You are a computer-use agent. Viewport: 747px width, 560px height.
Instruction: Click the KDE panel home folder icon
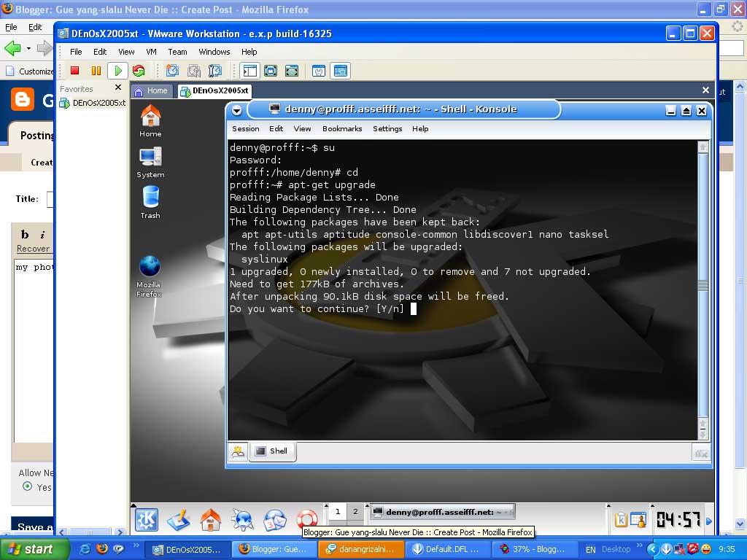pyautogui.click(x=210, y=519)
